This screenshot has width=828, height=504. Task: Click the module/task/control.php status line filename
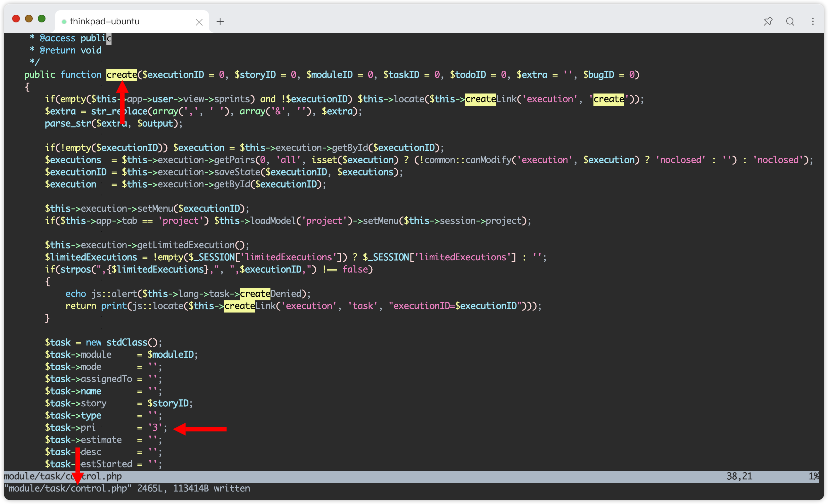tap(62, 476)
